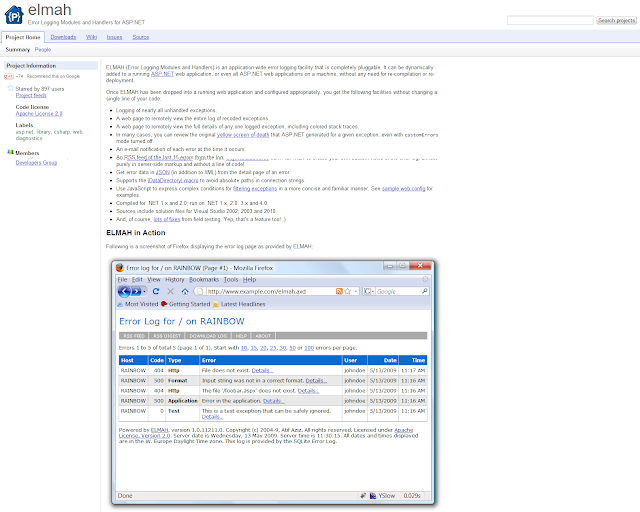Click the Search projects button
The height and width of the screenshot is (512, 640).
[616, 20]
